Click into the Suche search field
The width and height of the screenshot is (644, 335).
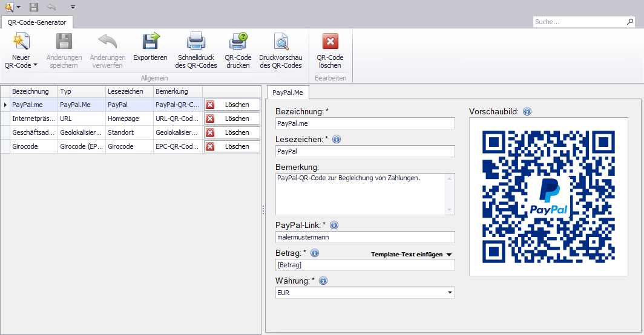pyautogui.click(x=579, y=22)
